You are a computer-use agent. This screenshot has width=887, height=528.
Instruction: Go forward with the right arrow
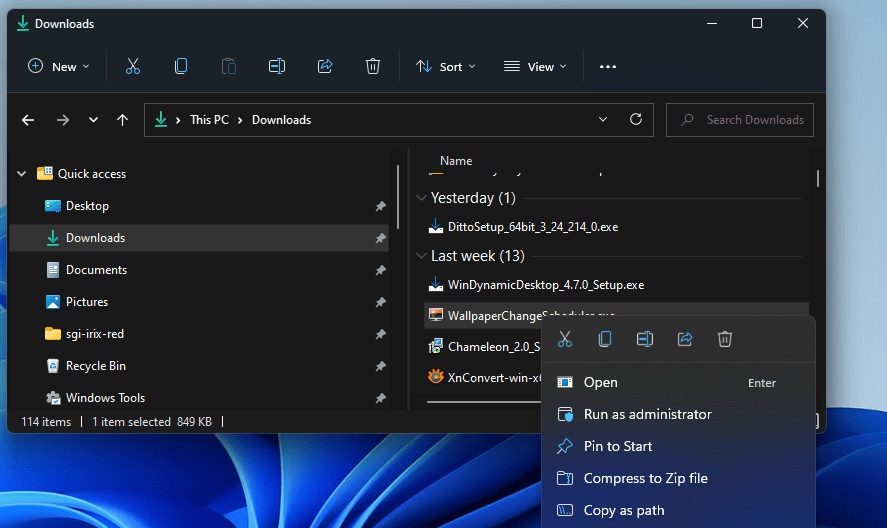tap(63, 120)
